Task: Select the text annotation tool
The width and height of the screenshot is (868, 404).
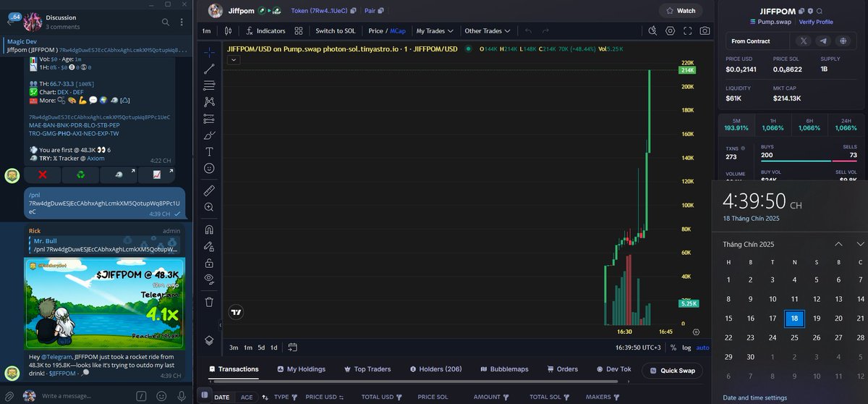Action: coord(209,151)
